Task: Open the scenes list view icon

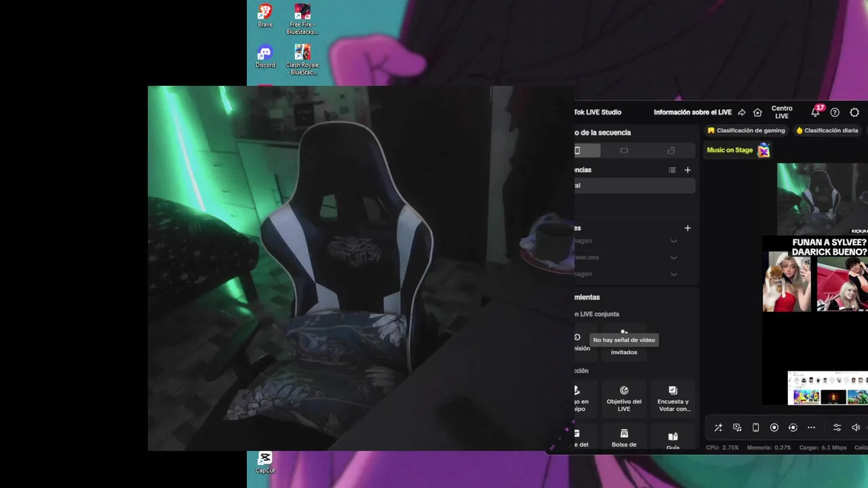Action: coord(672,170)
